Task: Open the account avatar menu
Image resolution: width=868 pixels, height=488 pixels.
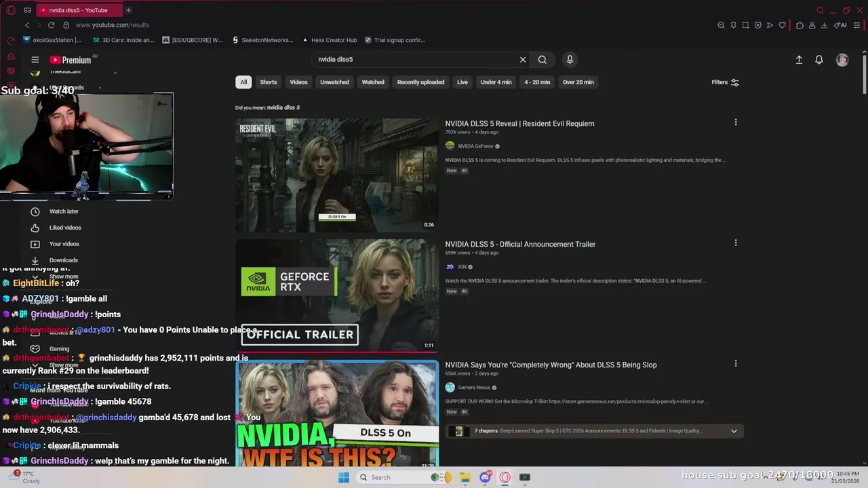Action: coord(842,60)
